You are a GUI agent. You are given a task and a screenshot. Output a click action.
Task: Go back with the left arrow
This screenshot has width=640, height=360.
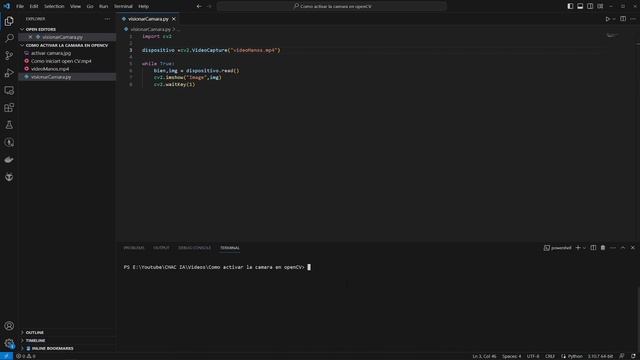[x=199, y=6]
